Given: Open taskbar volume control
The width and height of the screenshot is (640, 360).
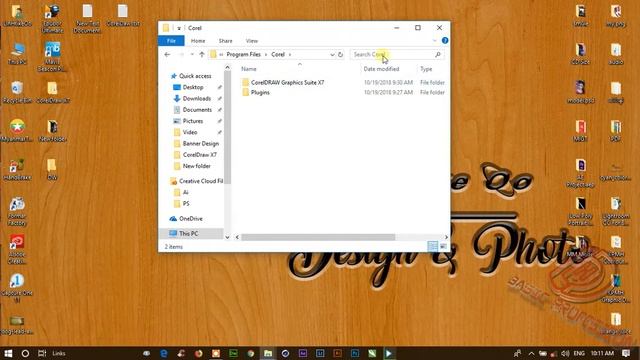Looking at the screenshot, I should pos(565,353).
